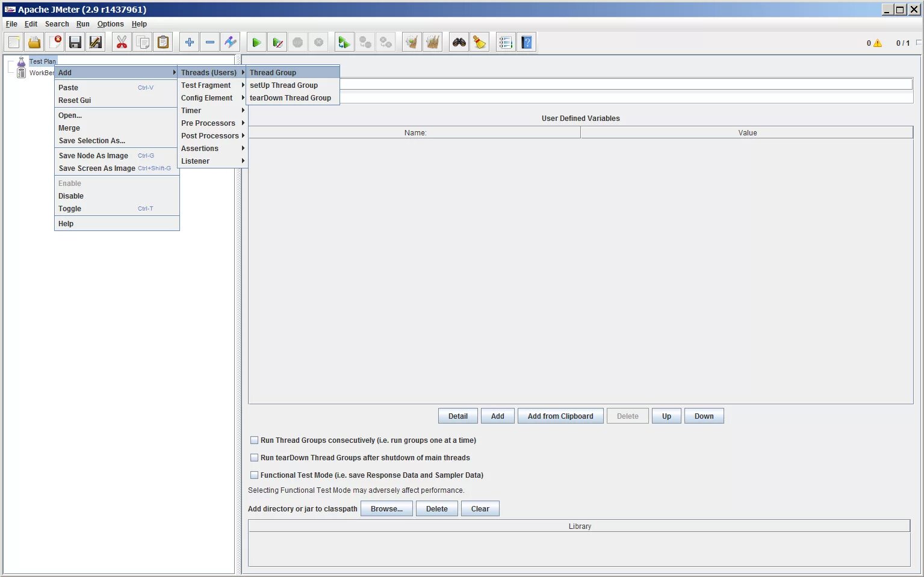Enable Run Thread Groups consecutively checkbox
This screenshot has height=577, width=924.
coord(254,440)
